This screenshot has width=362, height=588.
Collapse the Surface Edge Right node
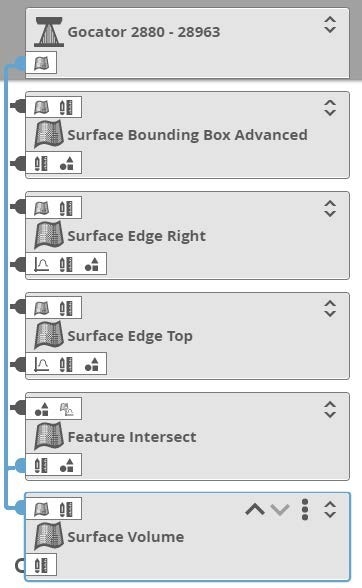330,208
